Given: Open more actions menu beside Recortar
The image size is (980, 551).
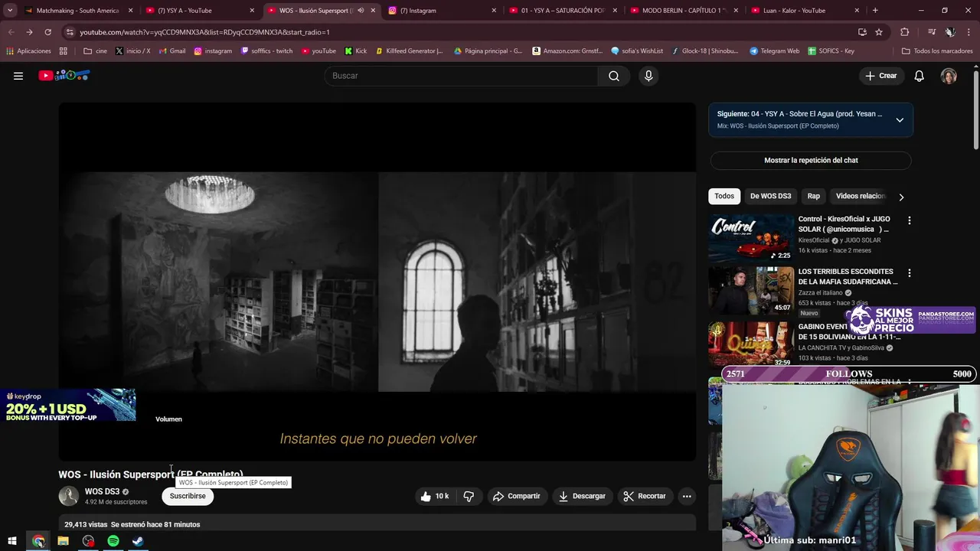Looking at the screenshot, I should [x=687, y=496].
